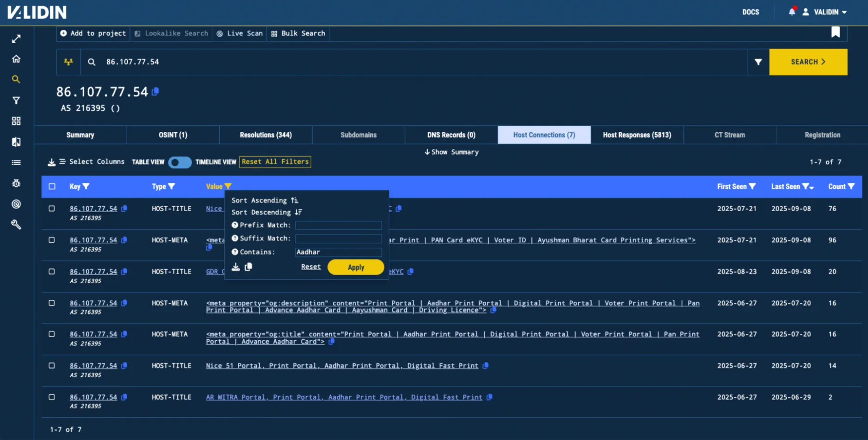
Task: Switch to the Resolutions (344) tab
Action: pos(266,135)
